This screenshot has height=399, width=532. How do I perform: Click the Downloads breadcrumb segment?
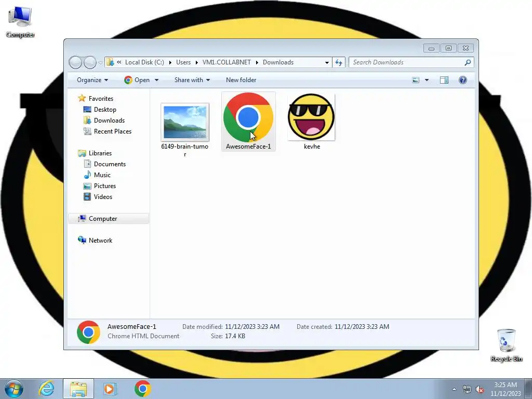278,62
